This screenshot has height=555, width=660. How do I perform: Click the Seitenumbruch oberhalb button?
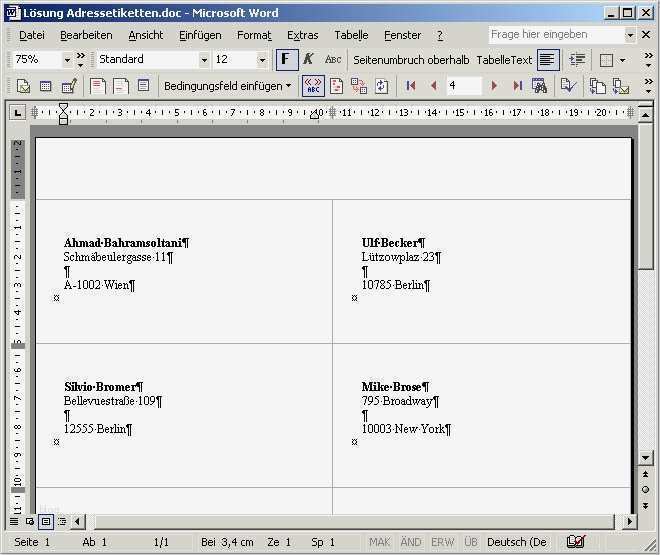[411, 60]
